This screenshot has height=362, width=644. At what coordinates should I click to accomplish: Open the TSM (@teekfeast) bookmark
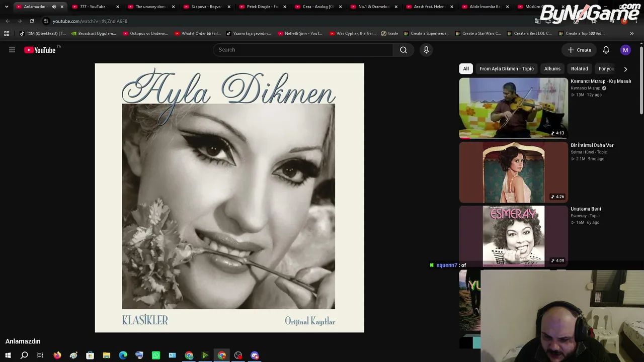coord(43,34)
